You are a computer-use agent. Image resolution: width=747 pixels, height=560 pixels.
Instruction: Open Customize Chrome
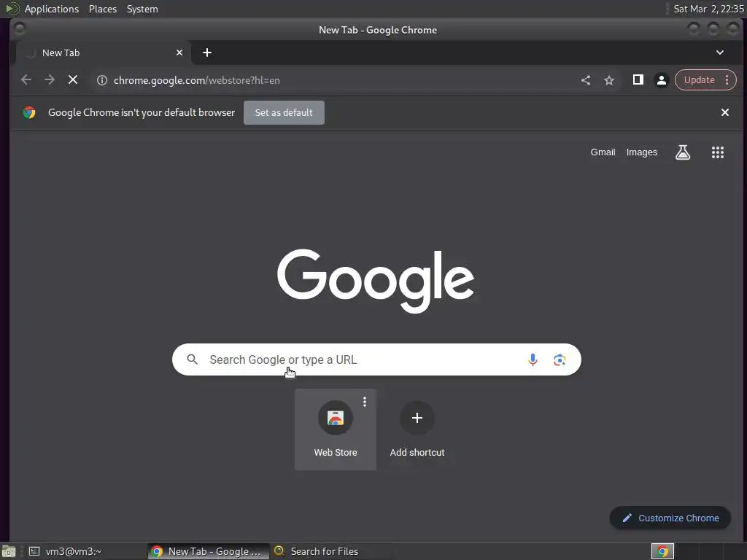[x=670, y=518]
